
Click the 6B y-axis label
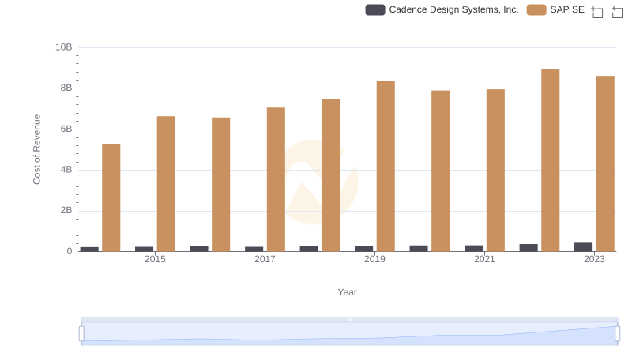[66, 129]
